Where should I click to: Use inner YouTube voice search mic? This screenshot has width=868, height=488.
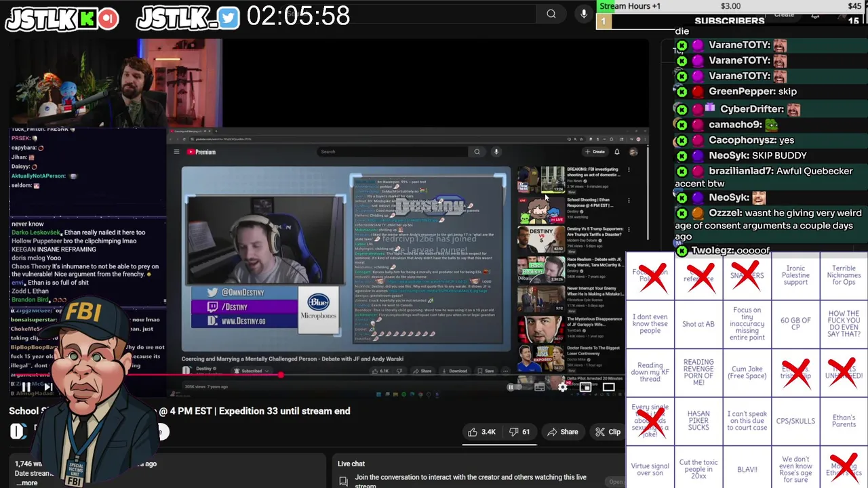coord(496,152)
